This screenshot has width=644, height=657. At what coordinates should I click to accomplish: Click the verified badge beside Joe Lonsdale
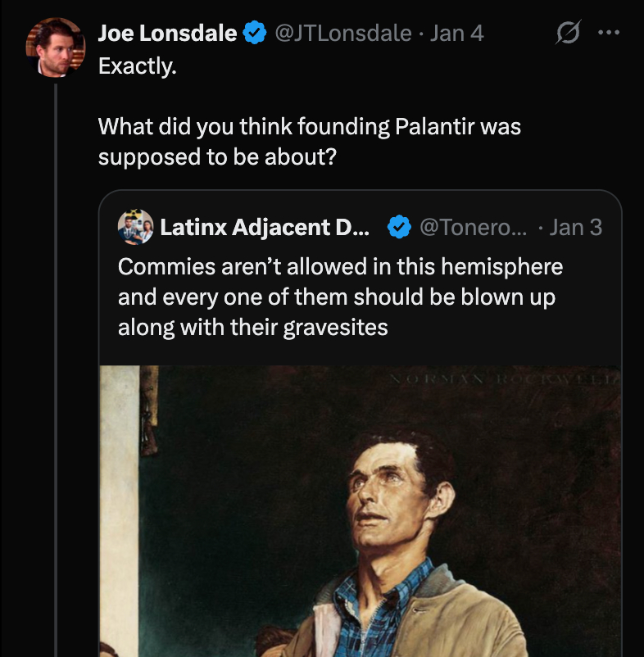tap(256, 34)
